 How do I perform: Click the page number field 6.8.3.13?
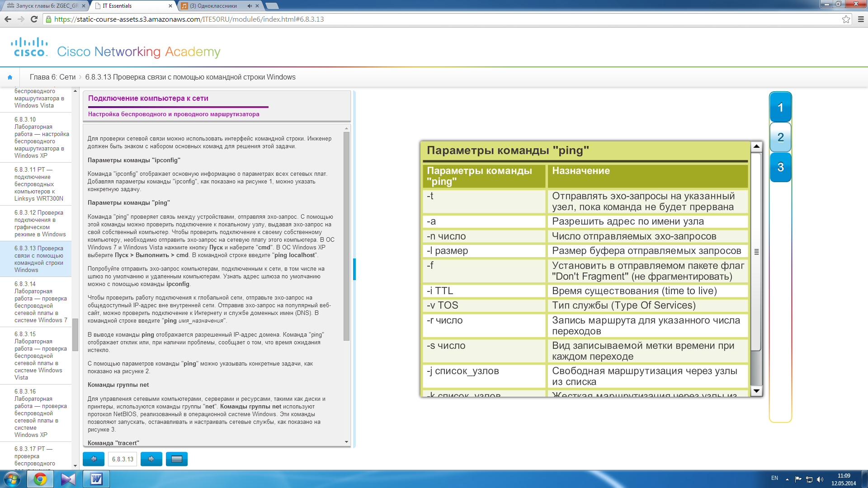123,459
